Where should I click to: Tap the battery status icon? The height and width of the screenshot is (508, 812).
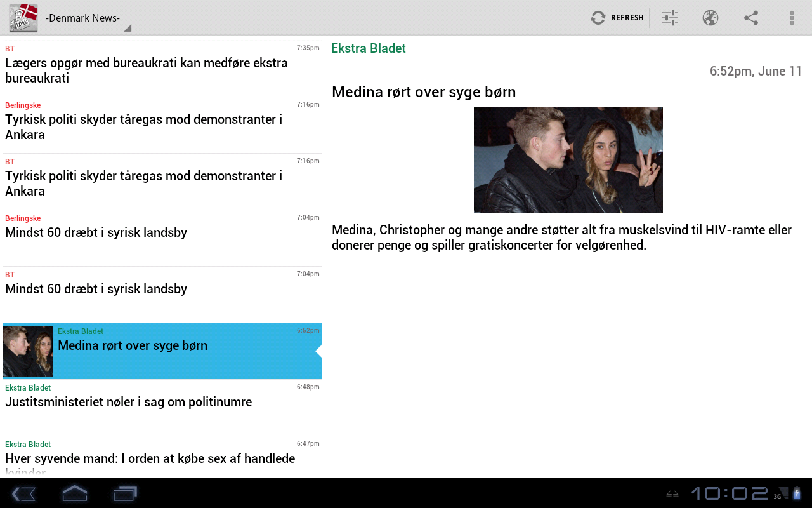pos(797,493)
